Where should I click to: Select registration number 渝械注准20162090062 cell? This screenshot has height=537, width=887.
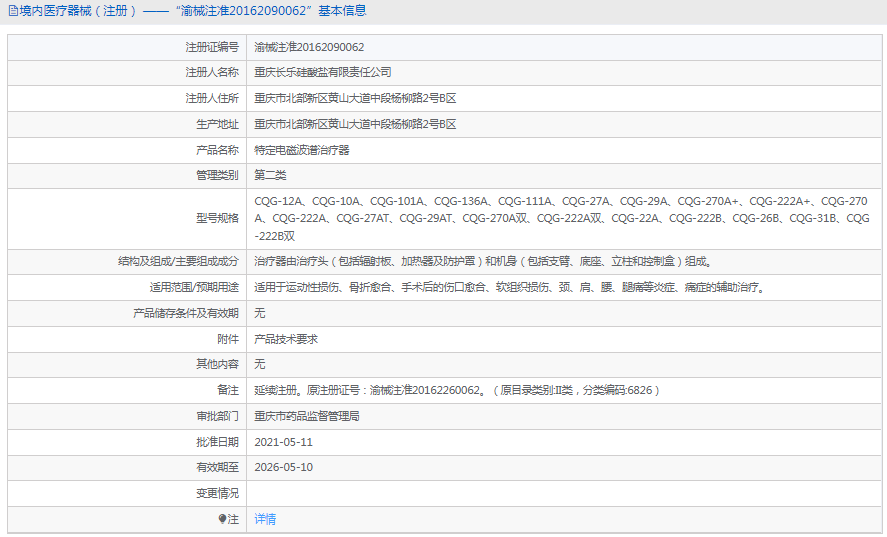(309, 47)
